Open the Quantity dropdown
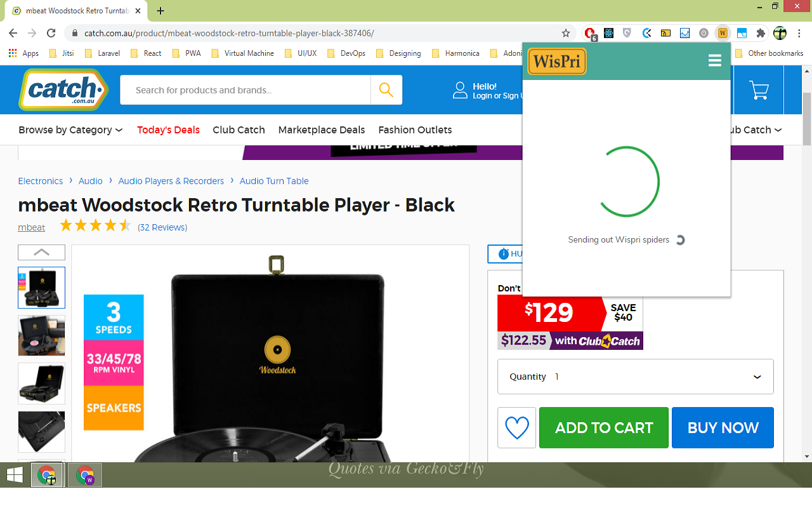This screenshot has height=508, width=812. 636,377
